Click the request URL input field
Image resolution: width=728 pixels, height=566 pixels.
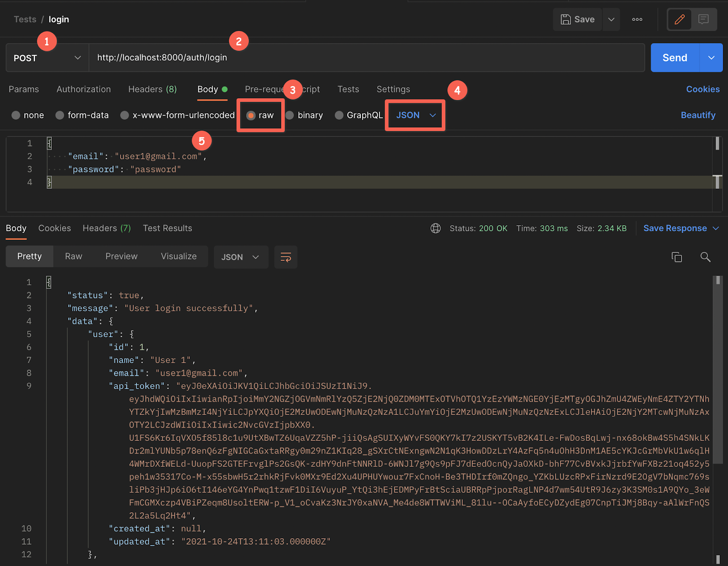[364, 58]
